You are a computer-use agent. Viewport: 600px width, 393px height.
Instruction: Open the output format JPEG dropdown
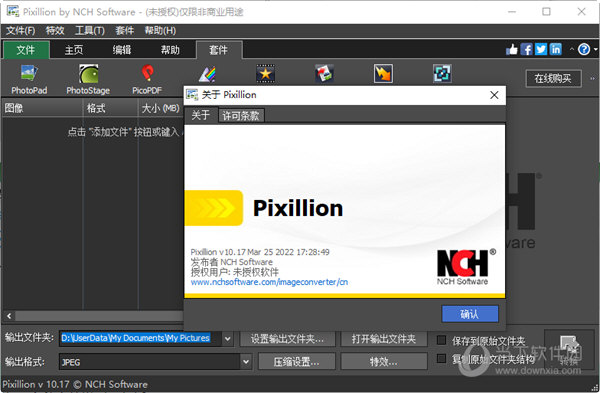[x=246, y=362]
